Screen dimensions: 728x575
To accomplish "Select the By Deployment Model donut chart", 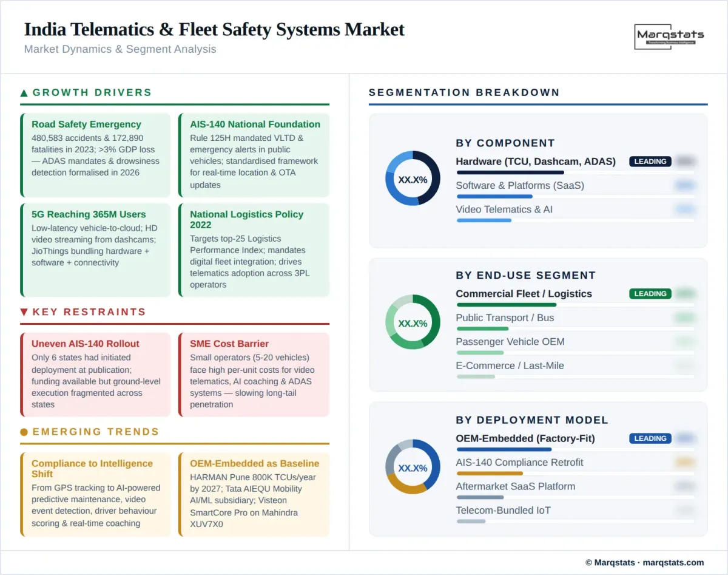I will pyautogui.click(x=413, y=468).
